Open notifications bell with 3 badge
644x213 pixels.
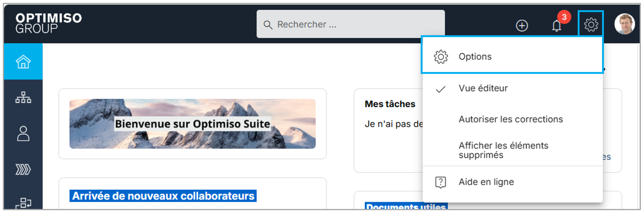[557, 25]
